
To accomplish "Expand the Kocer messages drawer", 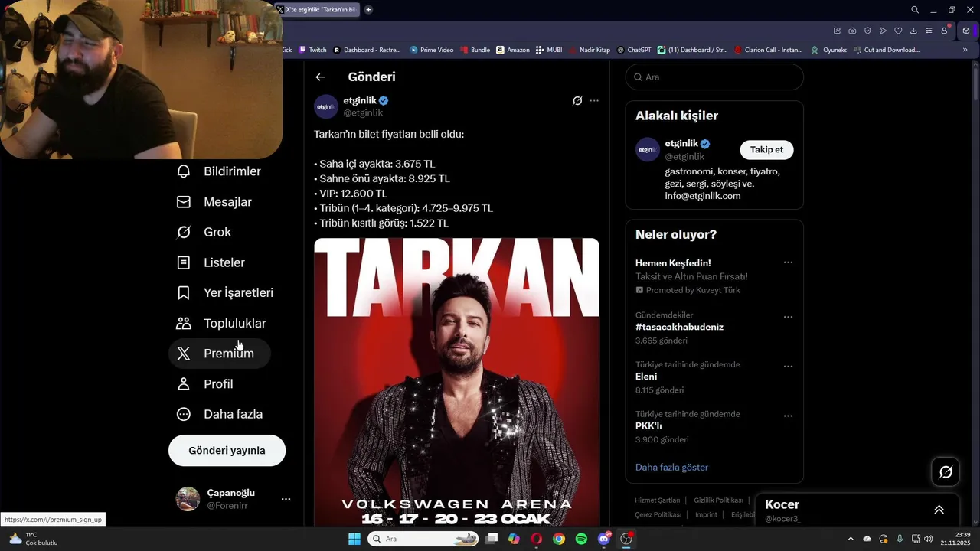I will point(939,510).
